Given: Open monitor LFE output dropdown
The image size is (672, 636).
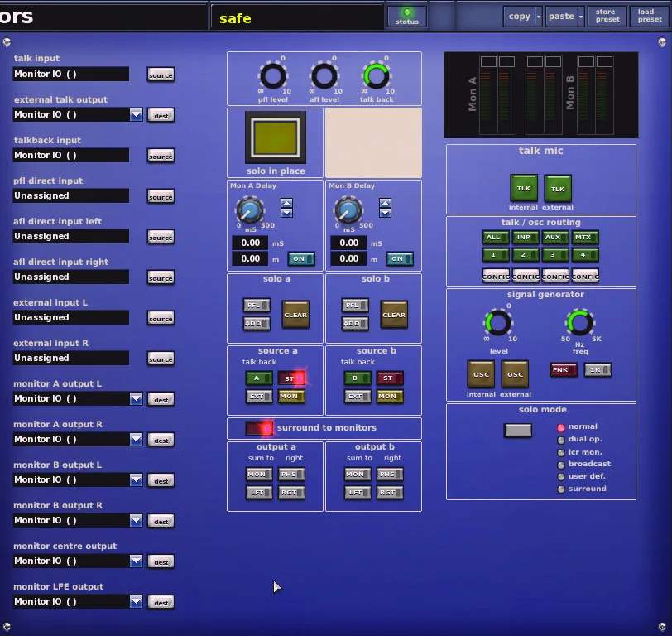Looking at the screenshot, I should coord(137,602).
